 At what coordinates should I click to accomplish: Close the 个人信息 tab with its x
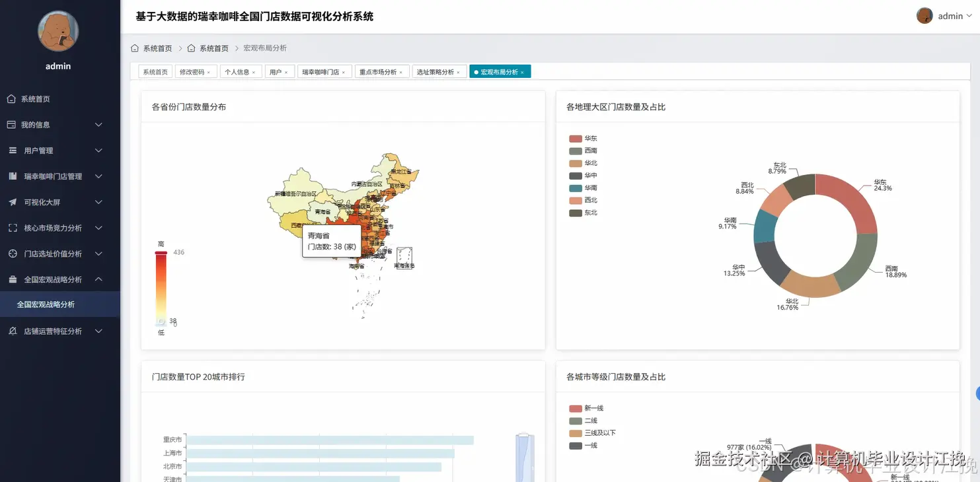[x=254, y=72]
